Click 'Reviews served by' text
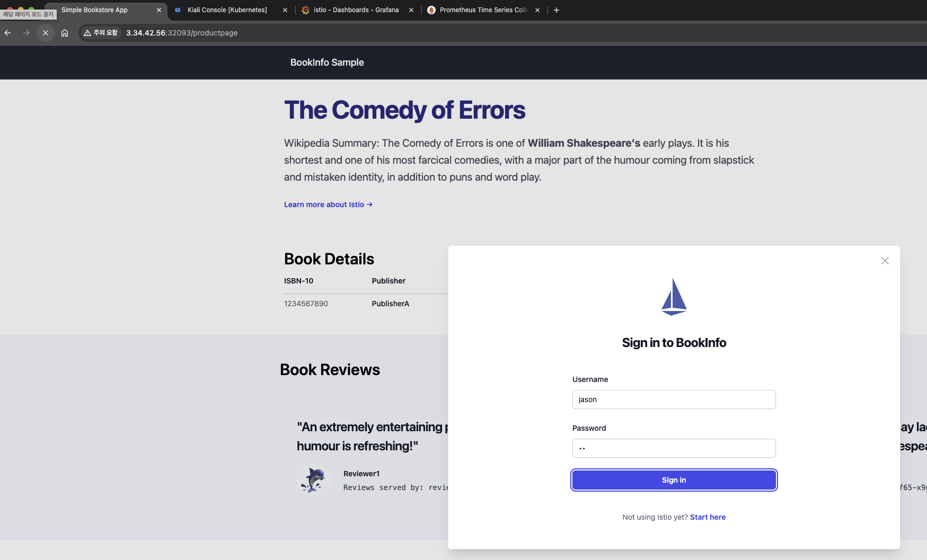 pos(383,487)
